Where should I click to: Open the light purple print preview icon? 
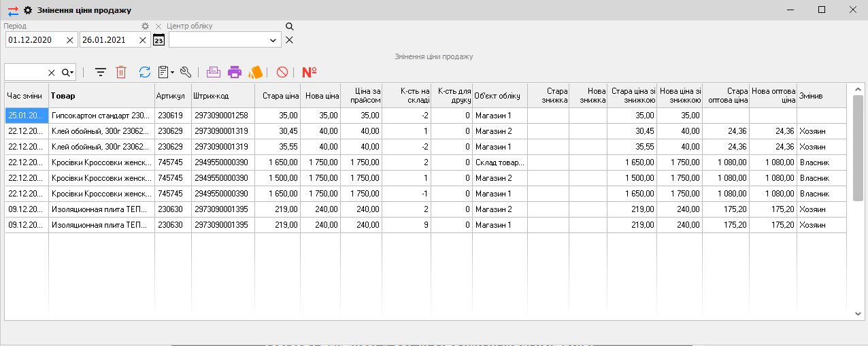click(x=214, y=72)
